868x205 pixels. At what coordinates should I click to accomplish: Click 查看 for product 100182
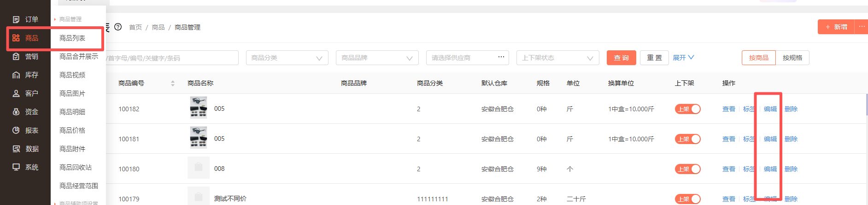click(x=729, y=109)
